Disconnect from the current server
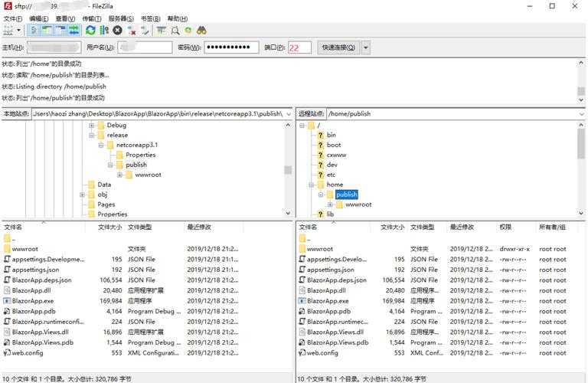The image size is (588, 383). (131, 31)
